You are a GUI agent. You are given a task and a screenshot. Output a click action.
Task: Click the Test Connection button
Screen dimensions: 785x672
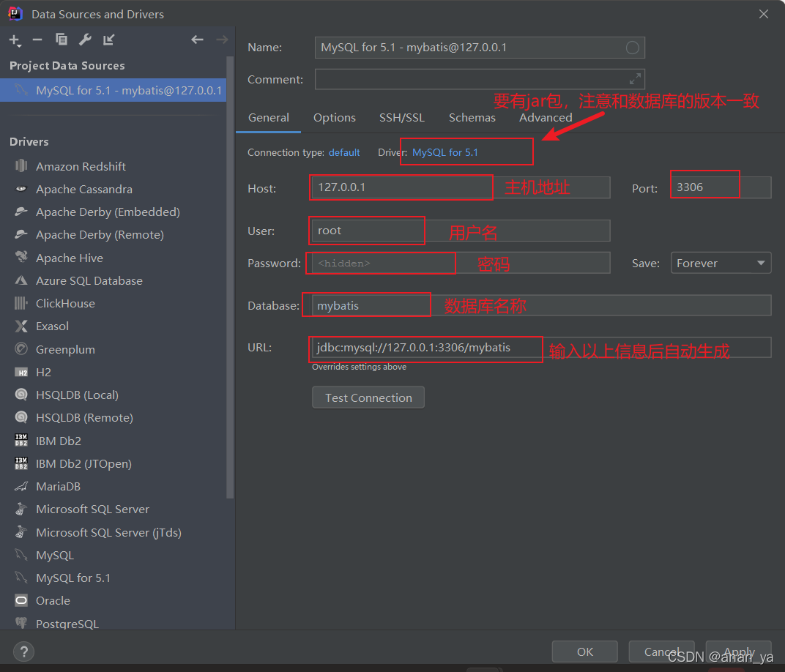coord(368,397)
